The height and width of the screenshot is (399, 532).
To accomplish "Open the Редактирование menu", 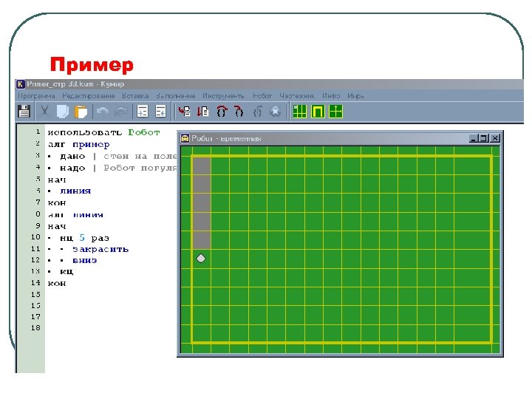I will click(89, 96).
